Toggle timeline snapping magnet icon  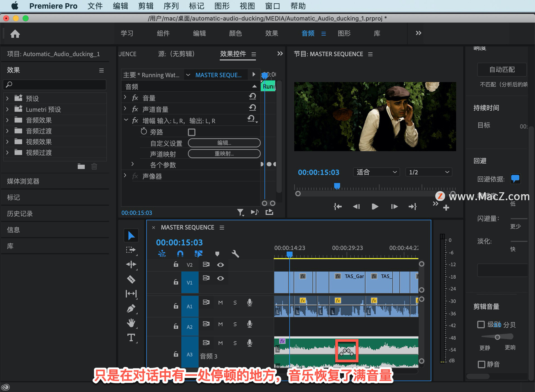tap(180, 254)
